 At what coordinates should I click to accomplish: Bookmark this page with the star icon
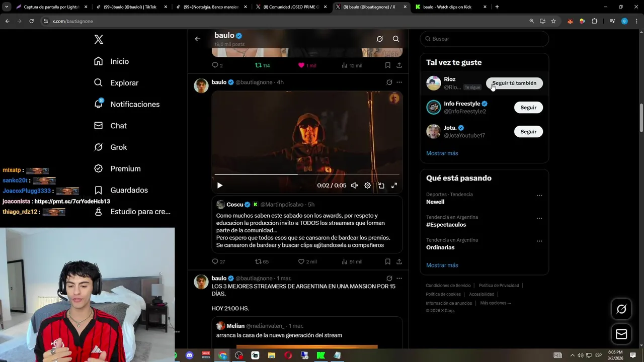[553, 21]
